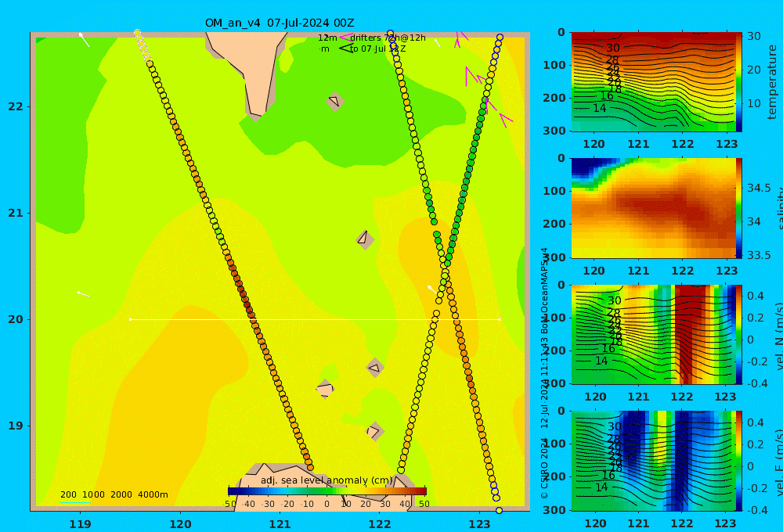Click the dark blue end of sea level anomaly colorbar
Viewport: 783px width, 532px height.
coord(231,491)
